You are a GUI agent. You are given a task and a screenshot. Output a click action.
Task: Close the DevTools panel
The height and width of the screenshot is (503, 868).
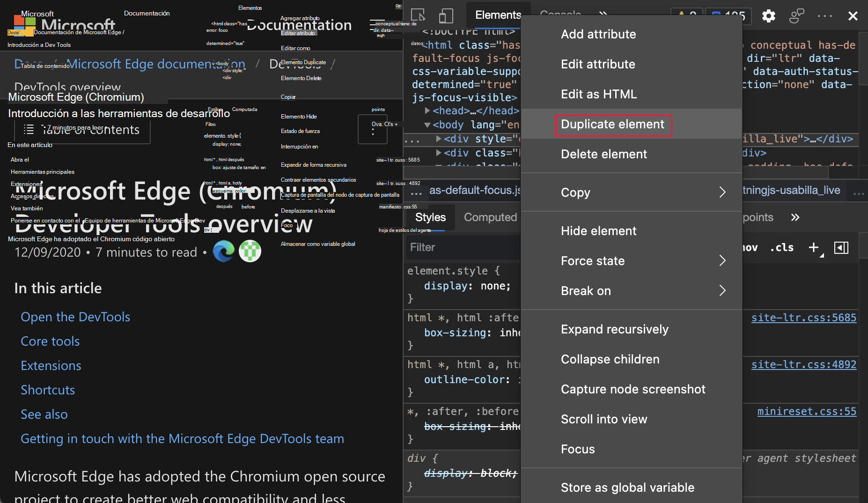[853, 16]
